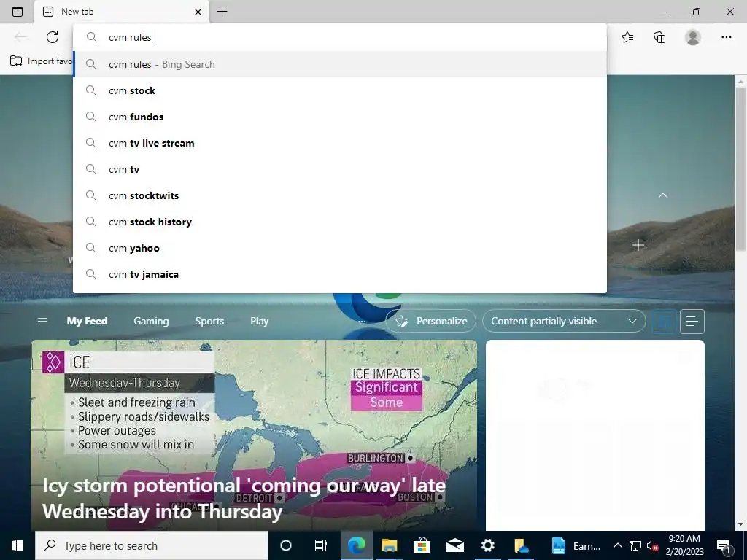The image size is (747, 560).
Task: Open Mail app from taskbar
Action: point(455,545)
